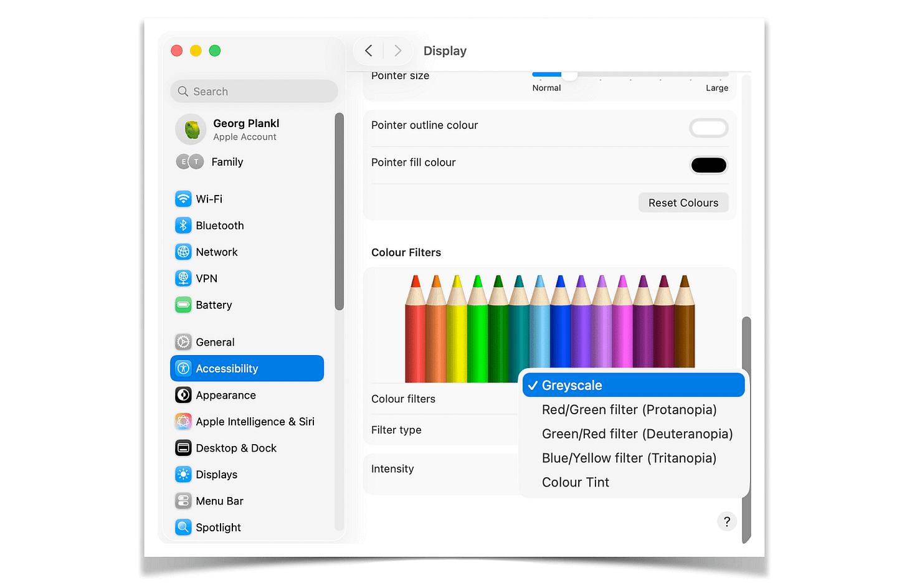Select the Battery icon
The width and height of the screenshot is (907, 588).
click(183, 305)
